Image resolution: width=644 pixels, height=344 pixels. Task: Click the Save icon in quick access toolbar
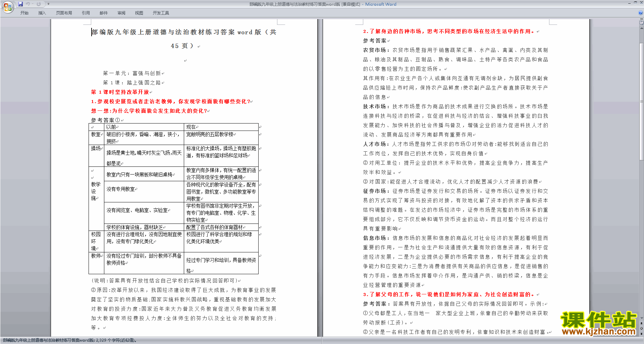[x=20, y=4]
